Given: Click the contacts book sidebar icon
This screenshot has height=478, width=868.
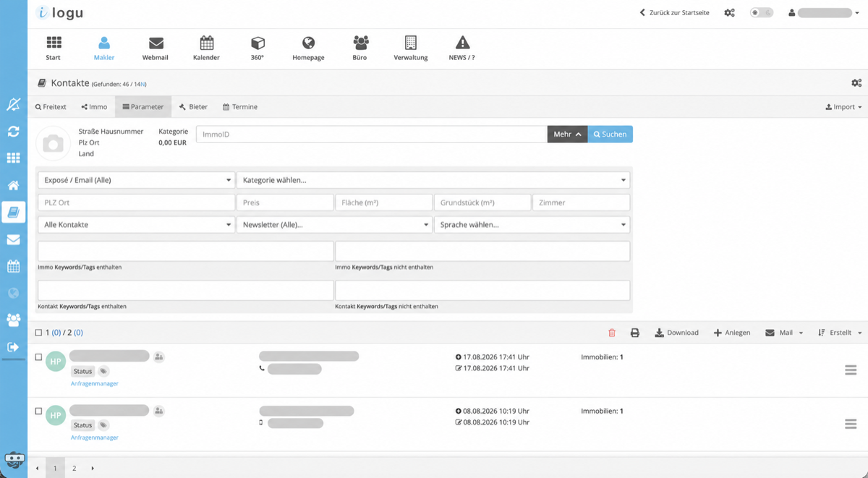Looking at the screenshot, I should (13, 212).
